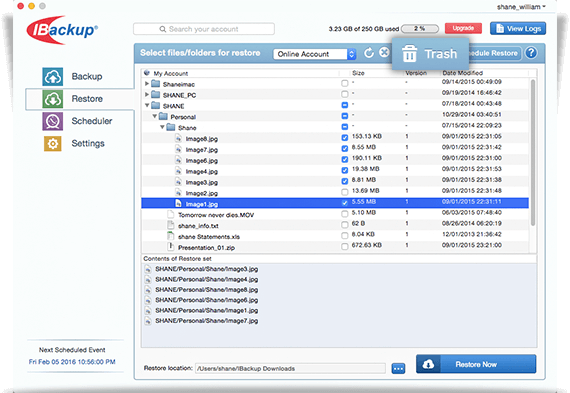Screen dimensions: 570x393
Task: Click the Upgrade button
Action: click(463, 28)
